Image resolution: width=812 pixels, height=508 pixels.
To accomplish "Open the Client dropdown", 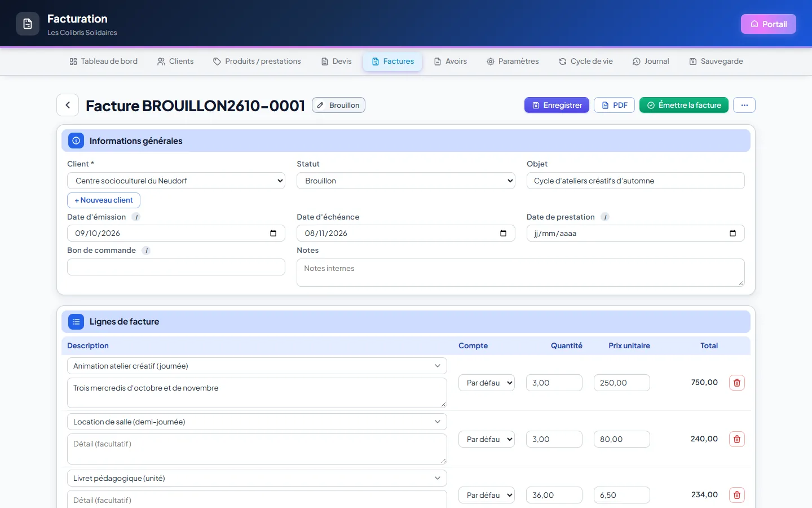I will click(x=176, y=181).
